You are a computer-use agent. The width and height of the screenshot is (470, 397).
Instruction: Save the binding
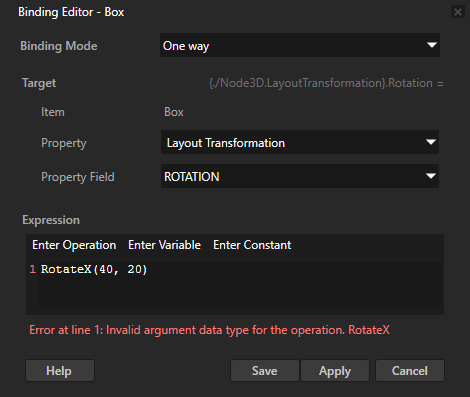click(265, 370)
